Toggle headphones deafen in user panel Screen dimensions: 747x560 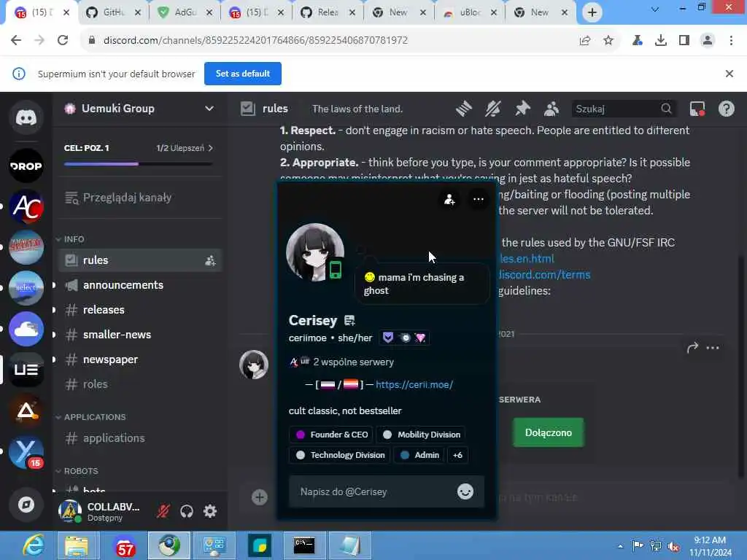point(187,511)
